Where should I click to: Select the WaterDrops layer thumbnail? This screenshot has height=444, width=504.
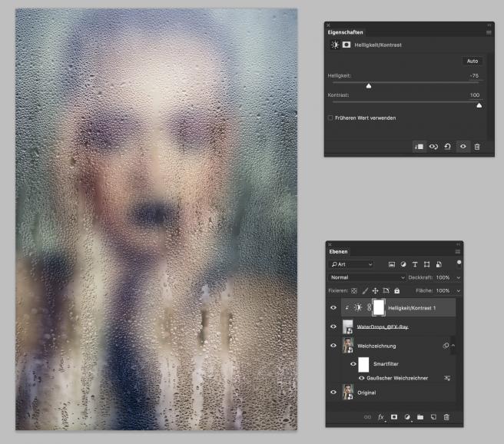pyautogui.click(x=348, y=326)
